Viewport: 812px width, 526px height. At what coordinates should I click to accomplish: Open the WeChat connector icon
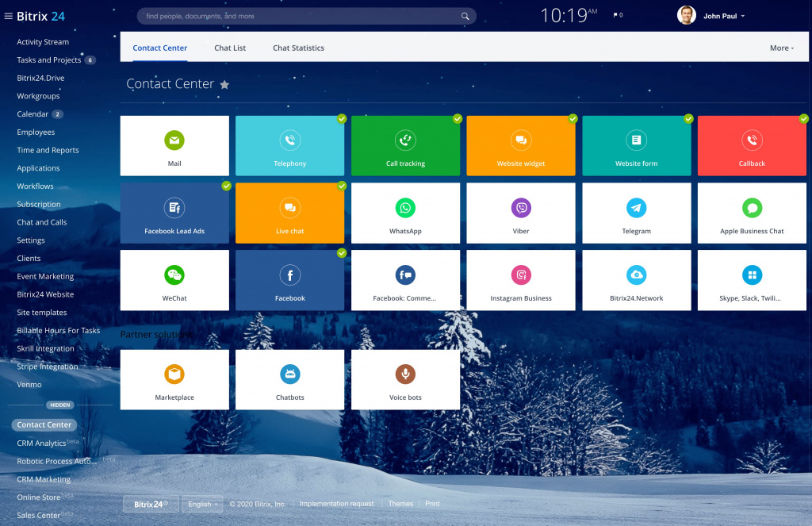pyautogui.click(x=174, y=275)
